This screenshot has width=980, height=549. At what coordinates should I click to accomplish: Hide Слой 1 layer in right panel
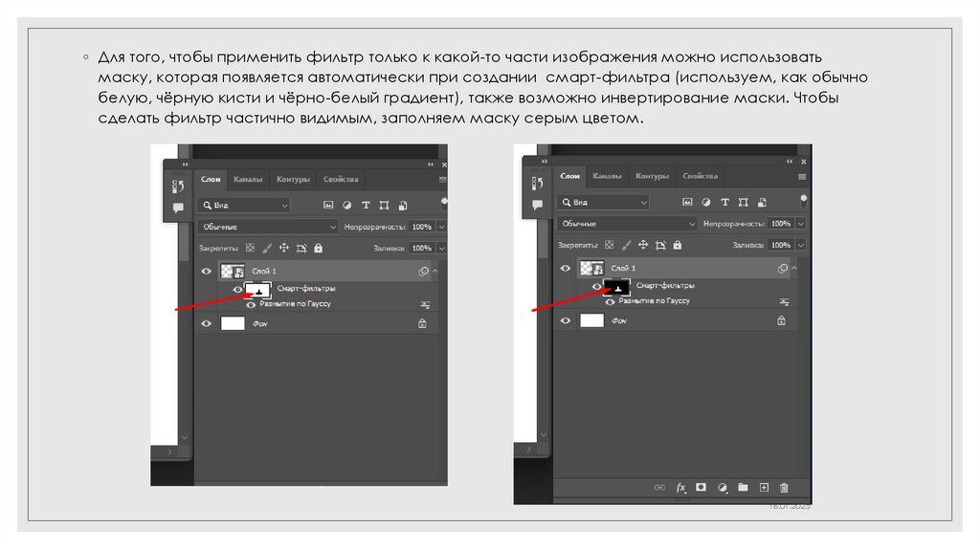566,268
